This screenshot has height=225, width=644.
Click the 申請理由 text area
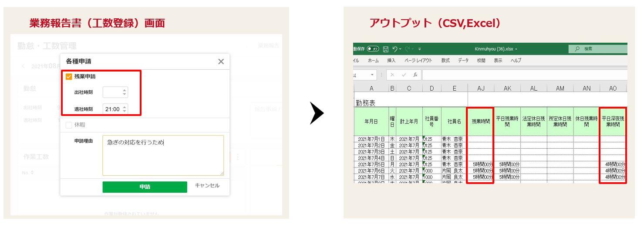[x=163, y=155]
